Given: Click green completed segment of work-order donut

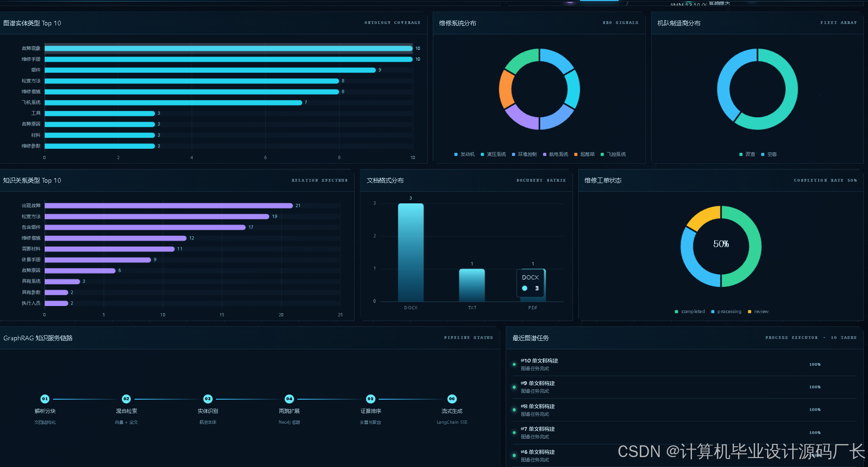Looking at the screenshot, I should 755,246.
